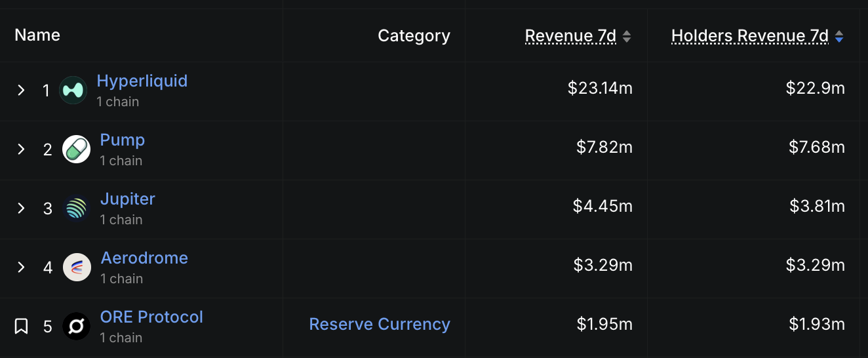Open the Pump protocol link
The image size is (868, 358).
point(123,140)
